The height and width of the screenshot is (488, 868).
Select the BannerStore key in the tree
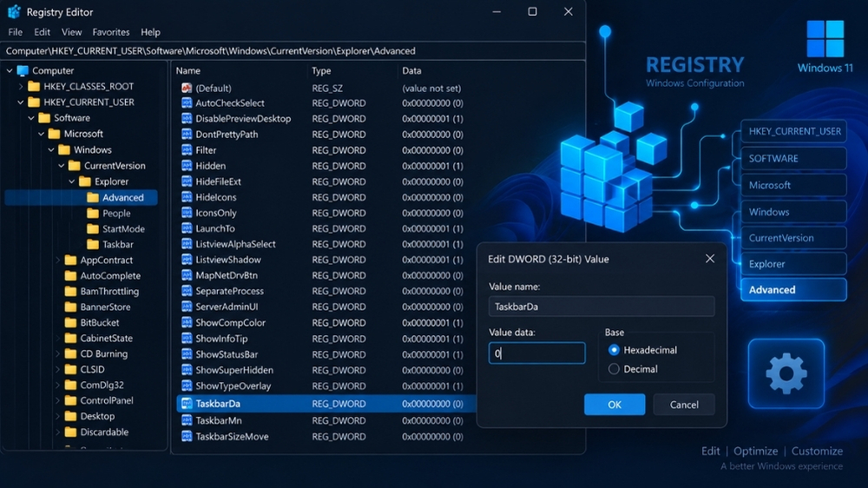(x=105, y=307)
